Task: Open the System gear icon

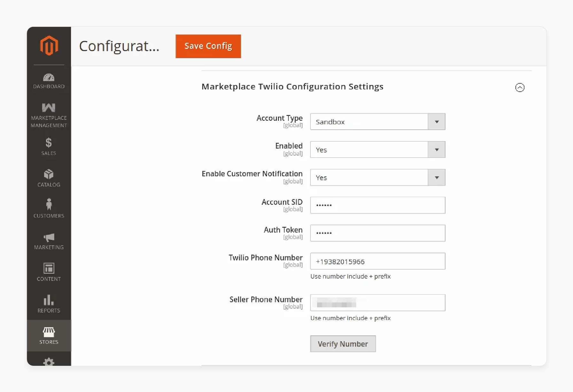Action: click(x=49, y=362)
